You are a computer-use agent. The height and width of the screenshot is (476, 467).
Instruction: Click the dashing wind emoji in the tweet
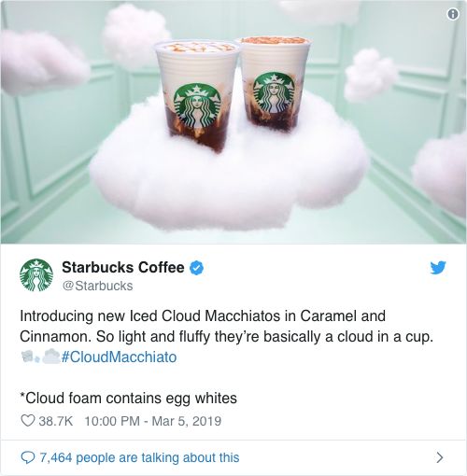coord(30,357)
